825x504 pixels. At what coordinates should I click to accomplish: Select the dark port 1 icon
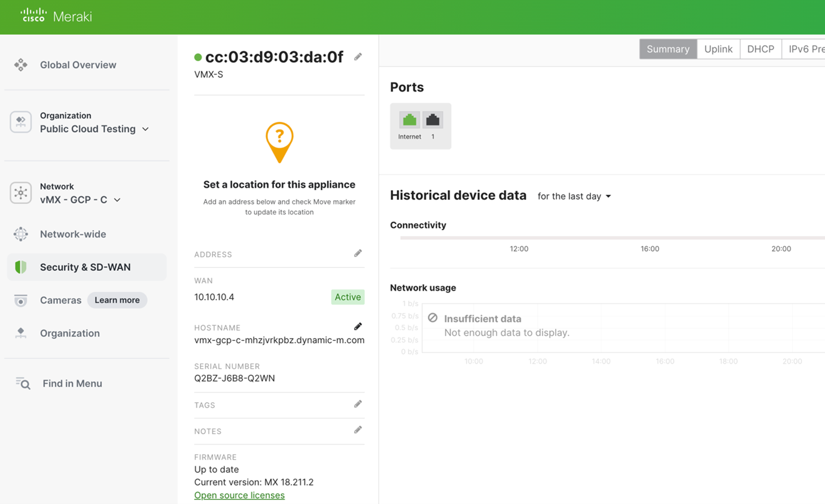coord(433,120)
